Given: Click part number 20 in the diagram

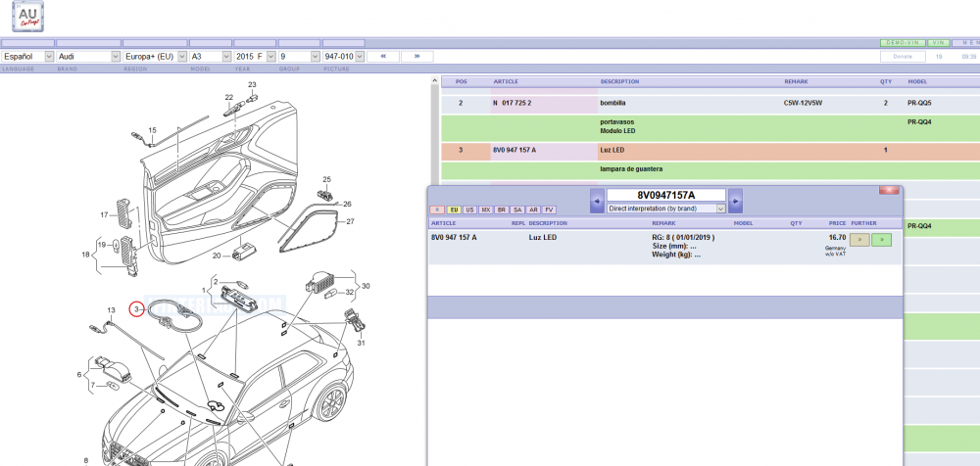Looking at the screenshot, I should pos(217,256).
